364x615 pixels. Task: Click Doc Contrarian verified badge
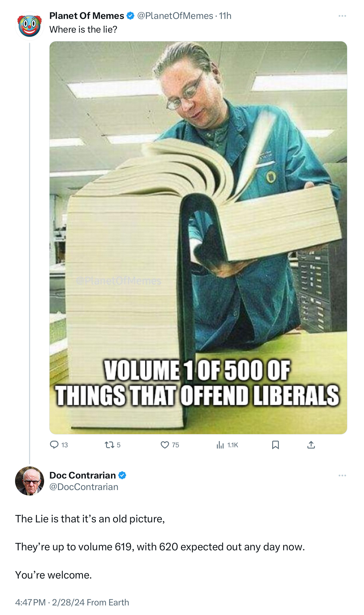tap(122, 475)
